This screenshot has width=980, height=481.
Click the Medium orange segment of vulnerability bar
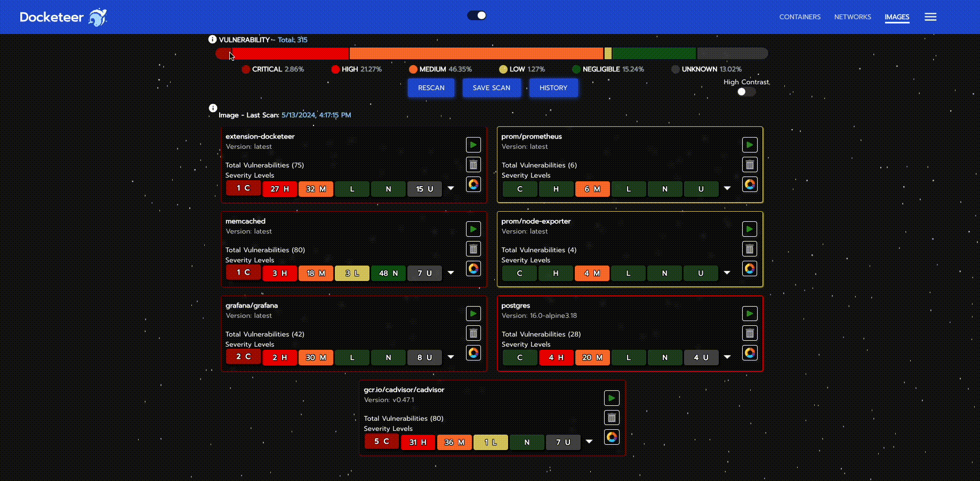(x=476, y=53)
